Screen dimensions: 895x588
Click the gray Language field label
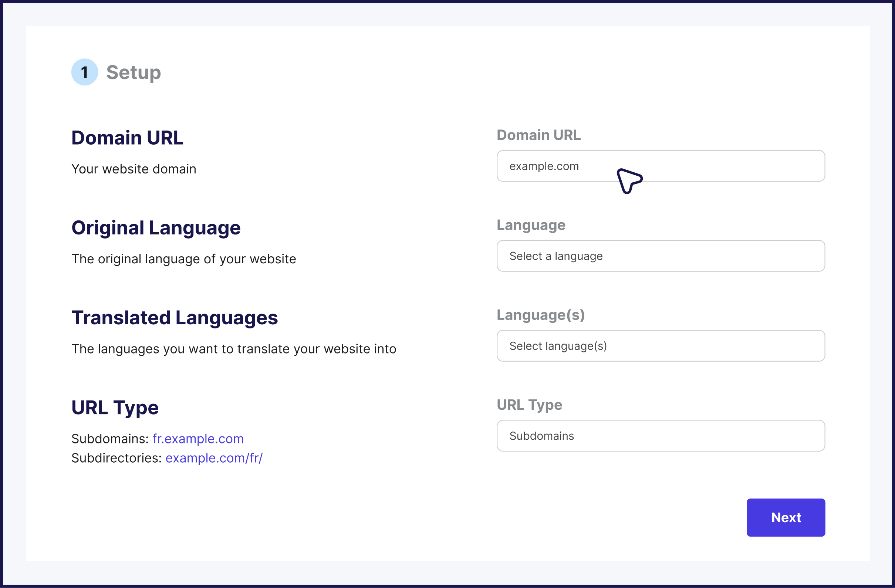[531, 225]
